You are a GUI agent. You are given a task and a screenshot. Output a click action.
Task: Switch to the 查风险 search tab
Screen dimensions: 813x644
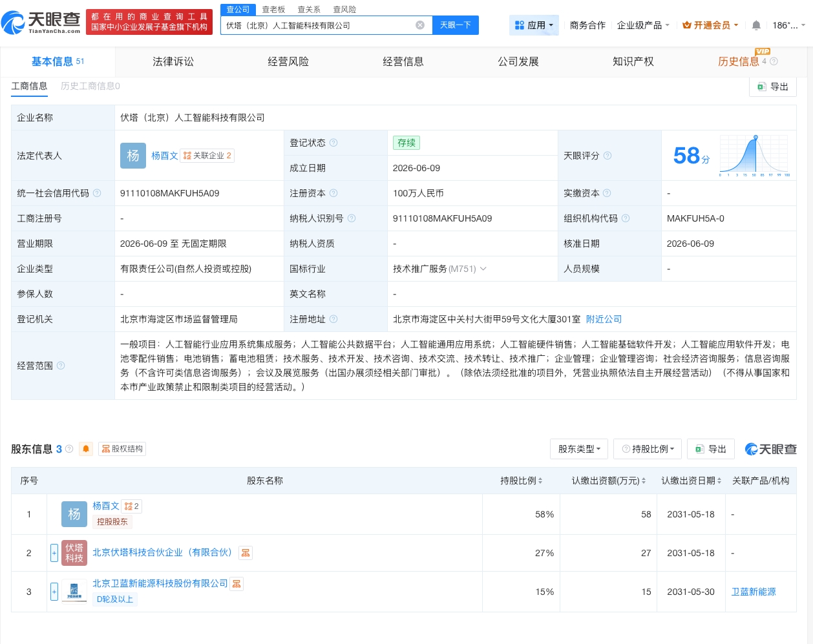(x=344, y=10)
